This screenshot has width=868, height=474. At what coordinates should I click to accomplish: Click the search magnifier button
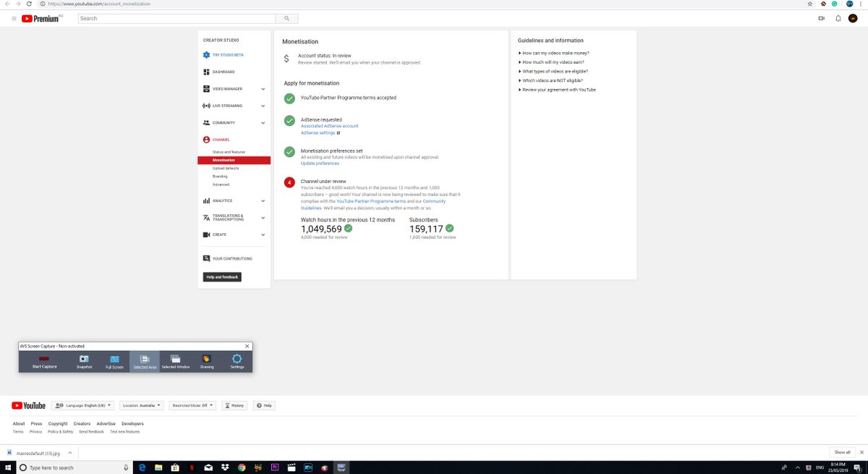[286, 18]
